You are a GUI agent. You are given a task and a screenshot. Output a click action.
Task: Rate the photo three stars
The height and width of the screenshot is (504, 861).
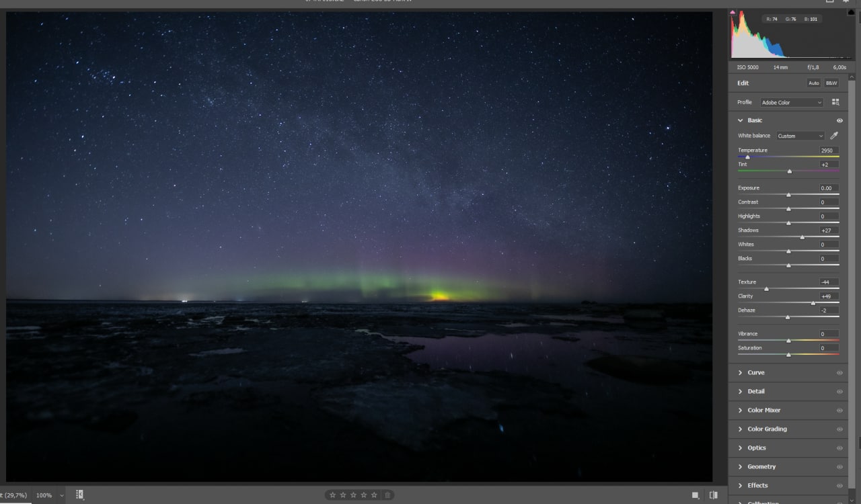[353, 495]
